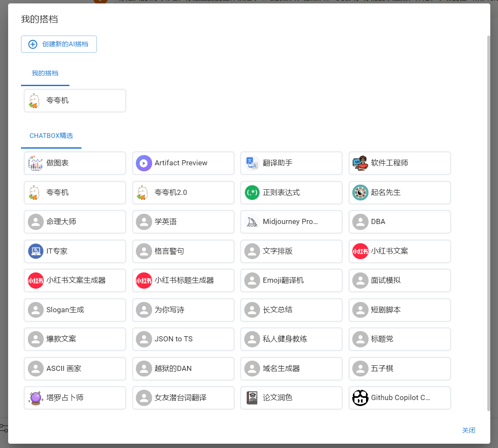The image size is (498, 448).
Task: Click the red icon of 小红书标题生成器
Action: 144,281
